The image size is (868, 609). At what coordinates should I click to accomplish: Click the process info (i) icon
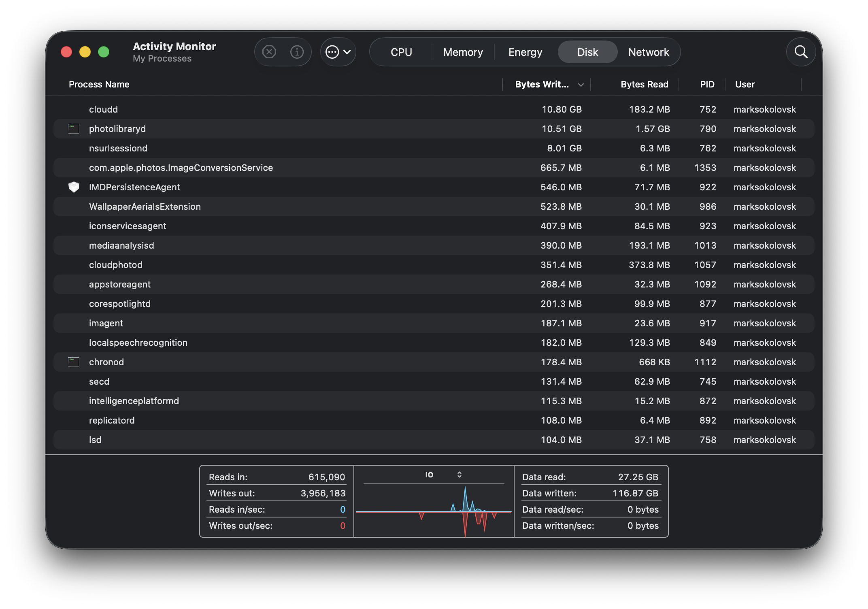(x=297, y=52)
